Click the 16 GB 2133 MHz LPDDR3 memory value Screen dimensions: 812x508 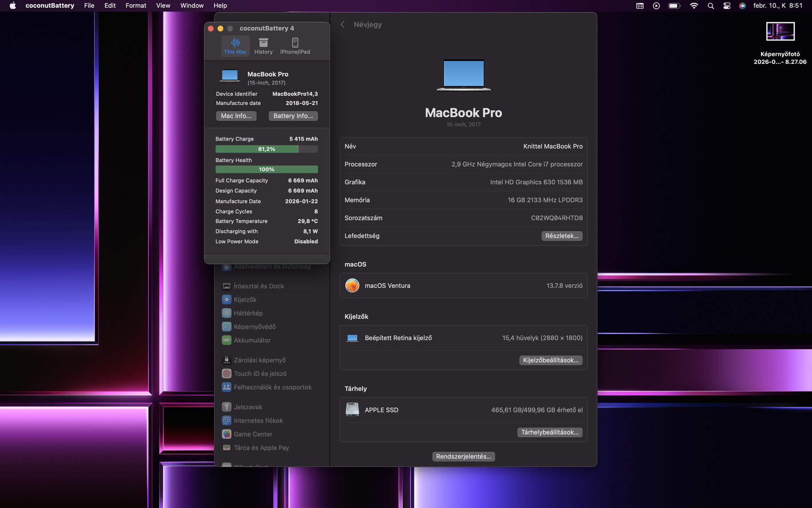[x=545, y=200]
